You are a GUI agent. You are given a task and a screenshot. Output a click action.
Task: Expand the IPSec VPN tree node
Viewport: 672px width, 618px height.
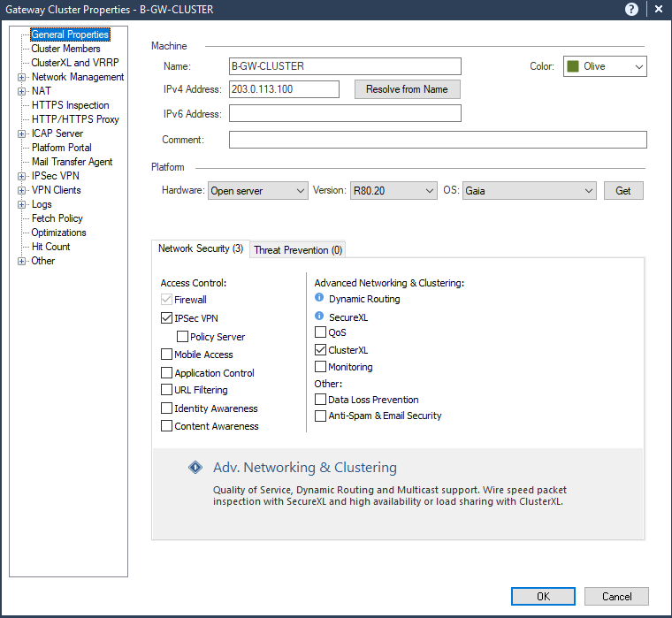22,176
